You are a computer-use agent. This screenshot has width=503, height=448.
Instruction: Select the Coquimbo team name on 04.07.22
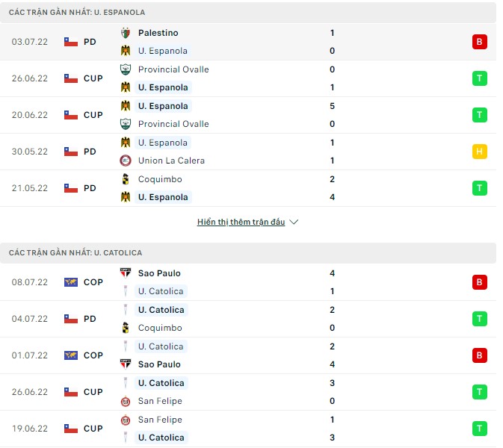pos(160,328)
